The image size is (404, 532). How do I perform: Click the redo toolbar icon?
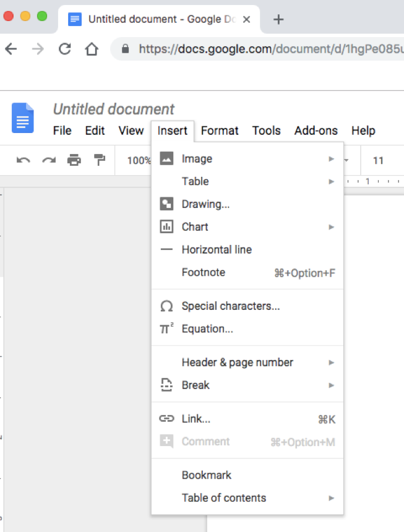(49, 160)
